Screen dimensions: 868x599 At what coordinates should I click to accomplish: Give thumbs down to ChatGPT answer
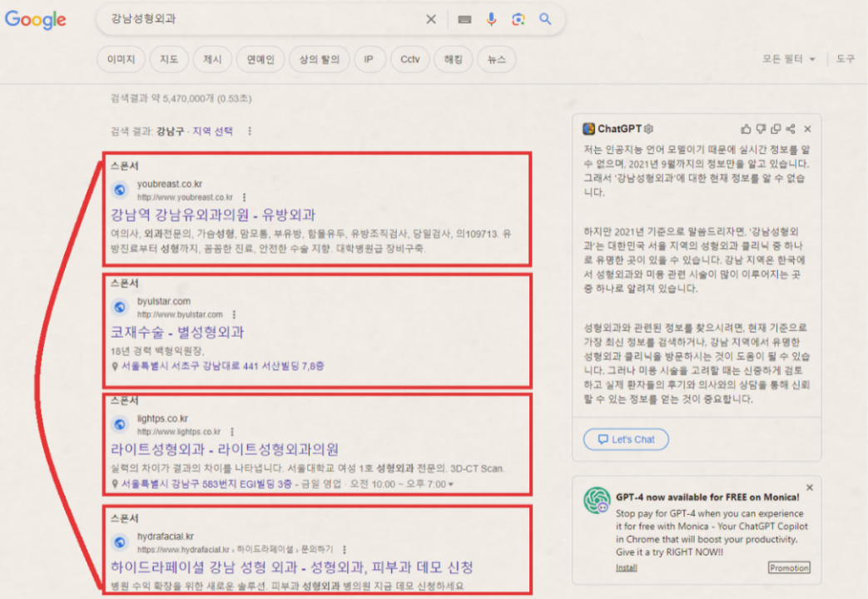(761, 129)
